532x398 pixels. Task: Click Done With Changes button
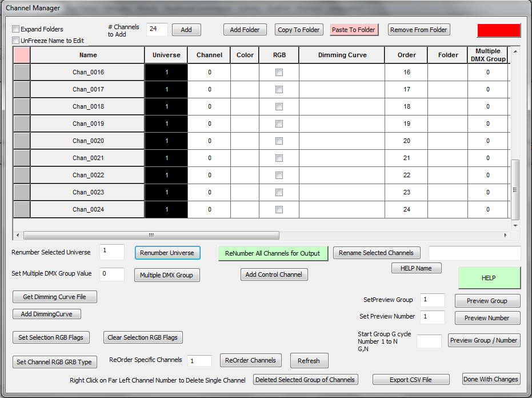[x=491, y=379]
